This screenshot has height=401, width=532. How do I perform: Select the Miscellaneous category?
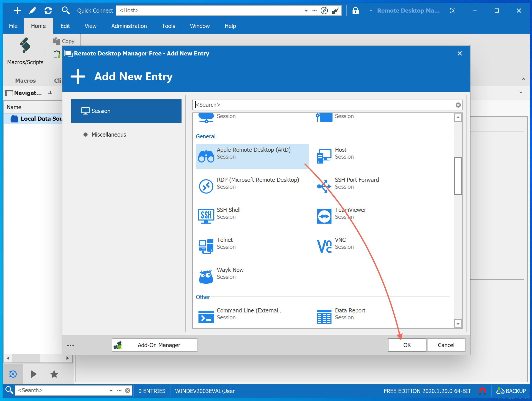point(109,135)
